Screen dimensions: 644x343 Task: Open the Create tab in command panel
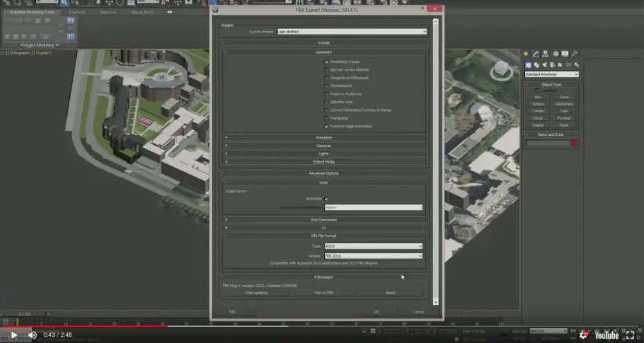coord(526,54)
